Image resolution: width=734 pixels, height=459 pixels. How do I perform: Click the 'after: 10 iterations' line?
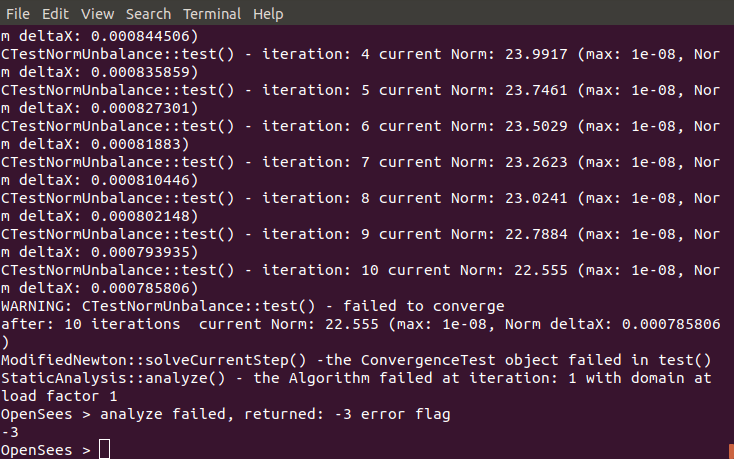360,324
